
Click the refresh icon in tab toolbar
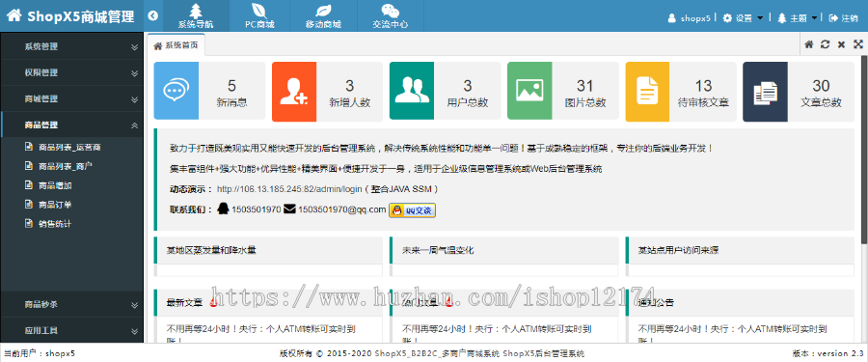[x=825, y=44]
